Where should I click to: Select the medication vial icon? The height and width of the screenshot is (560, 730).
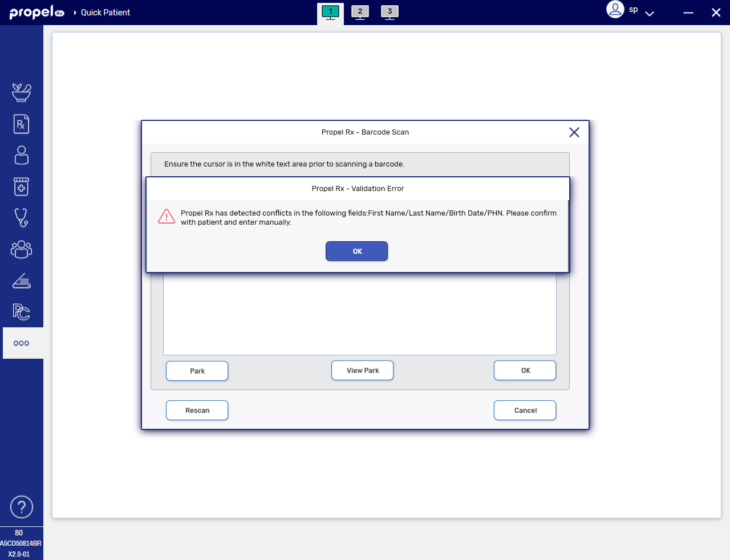[21, 186]
